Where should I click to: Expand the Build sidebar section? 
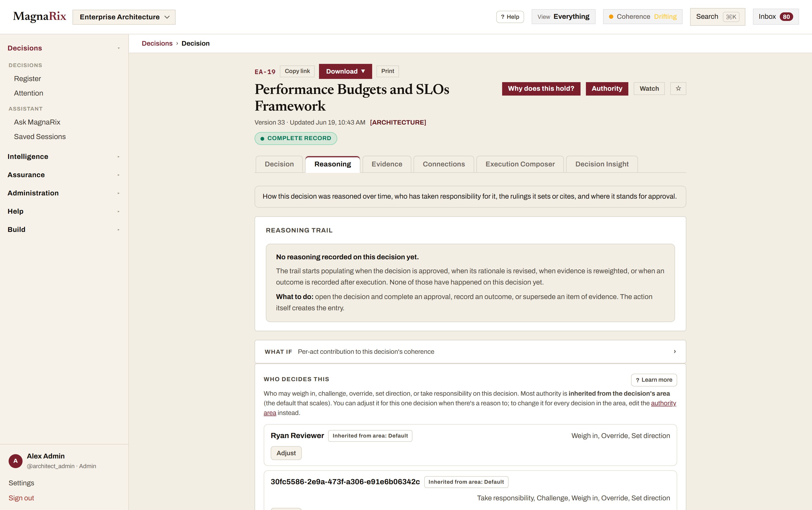click(64, 229)
